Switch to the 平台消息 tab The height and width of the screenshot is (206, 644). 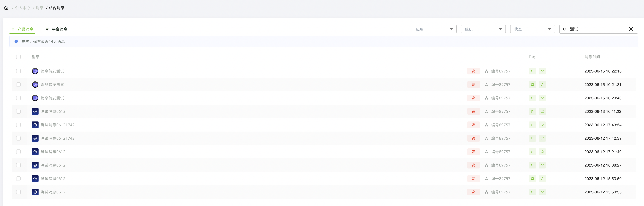tap(57, 29)
